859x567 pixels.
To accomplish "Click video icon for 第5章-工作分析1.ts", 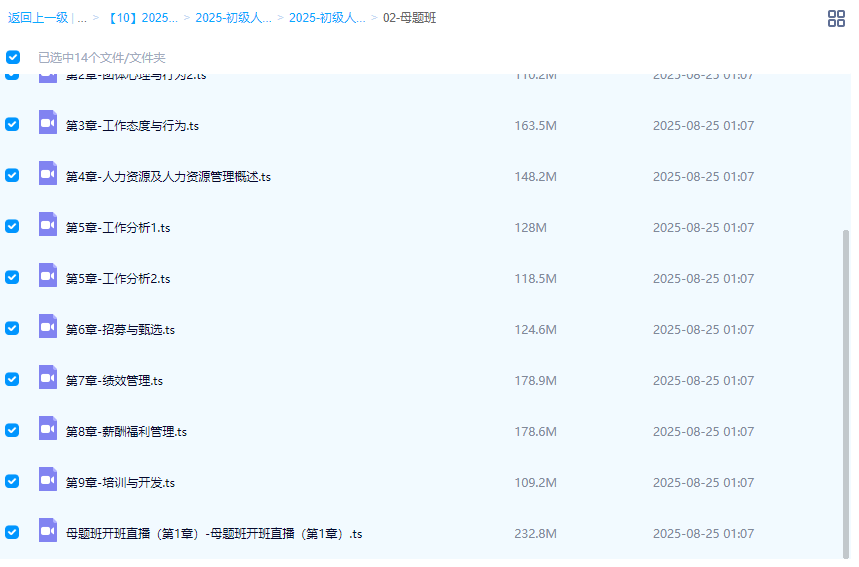I will tap(48, 225).
